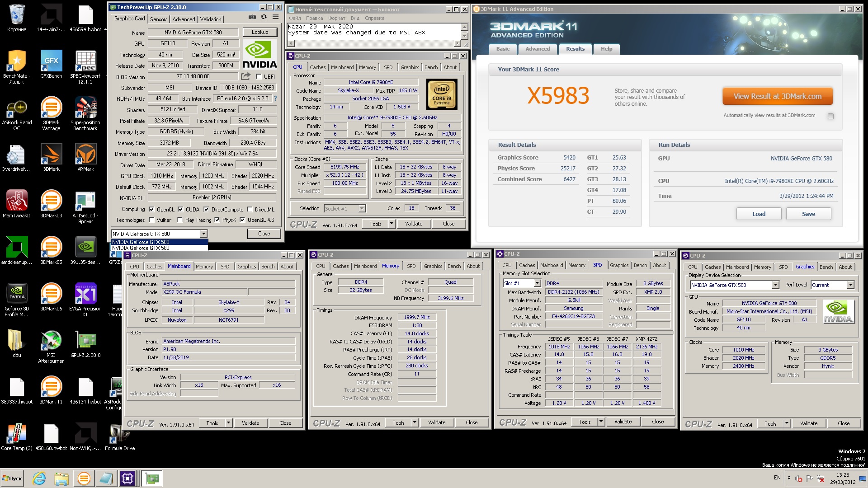868x488 pixels.
Task: Open the OverdriveNTool desktop icon
Action: pos(17,158)
